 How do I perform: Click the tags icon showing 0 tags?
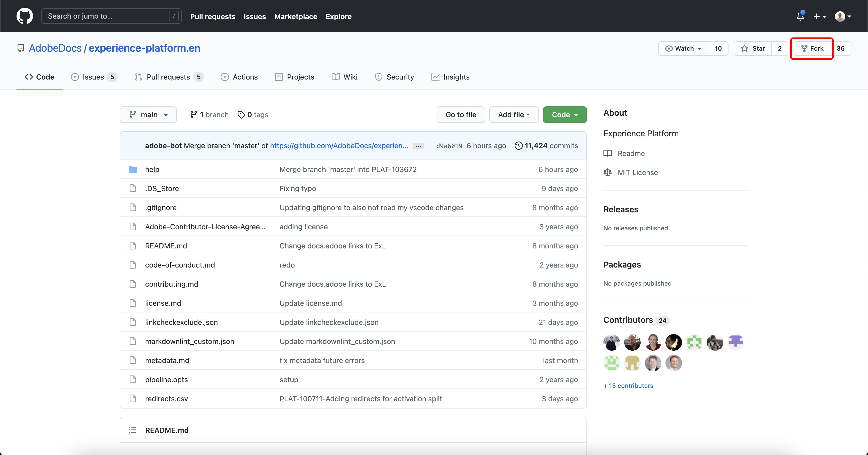coord(241,115)
